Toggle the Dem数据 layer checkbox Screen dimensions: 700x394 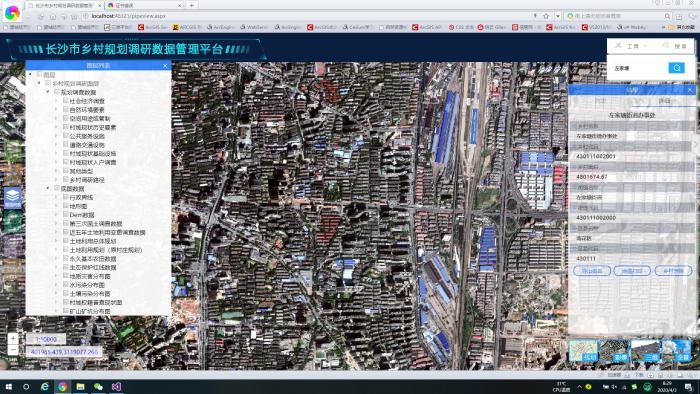coord(66,215)
